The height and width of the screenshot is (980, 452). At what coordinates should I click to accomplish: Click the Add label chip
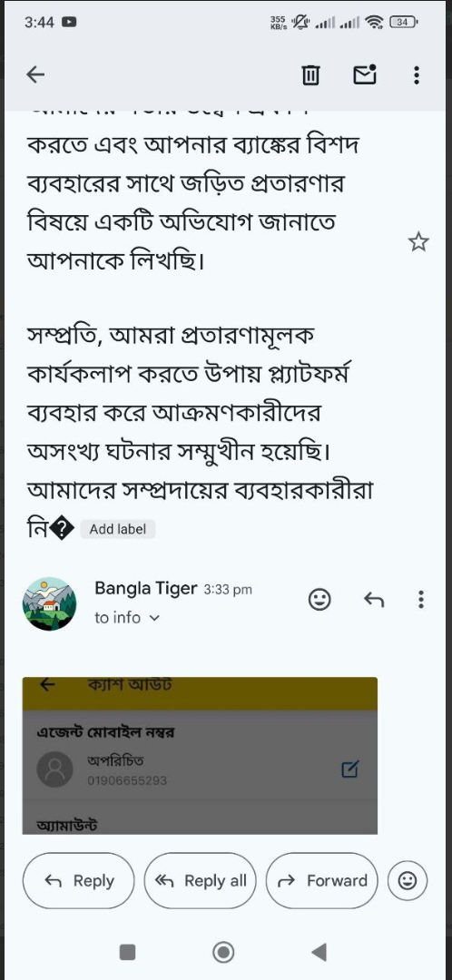(117, 529)
